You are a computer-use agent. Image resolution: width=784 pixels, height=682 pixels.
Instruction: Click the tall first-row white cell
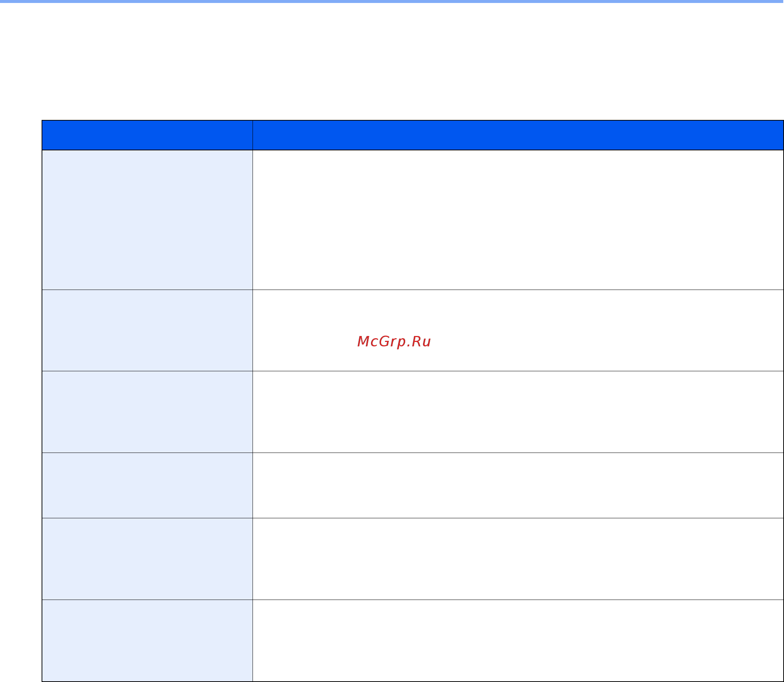pyautogui.click(x=518, y=220)
